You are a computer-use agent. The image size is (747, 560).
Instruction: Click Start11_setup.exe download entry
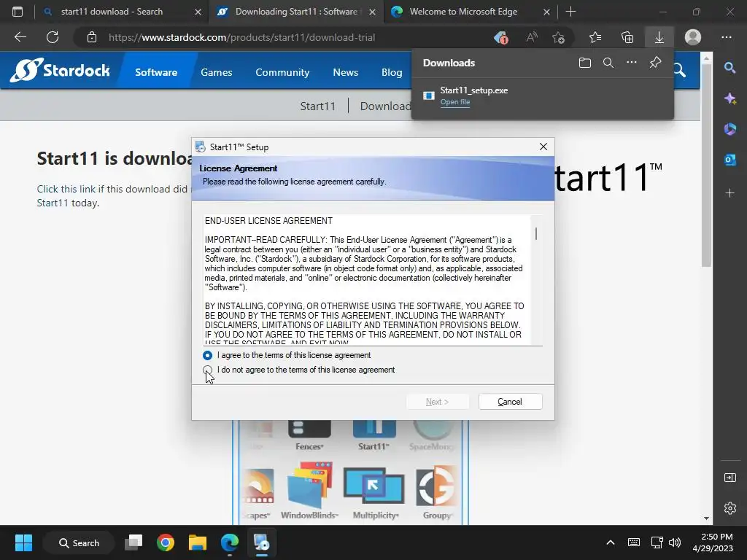point(542,96)
